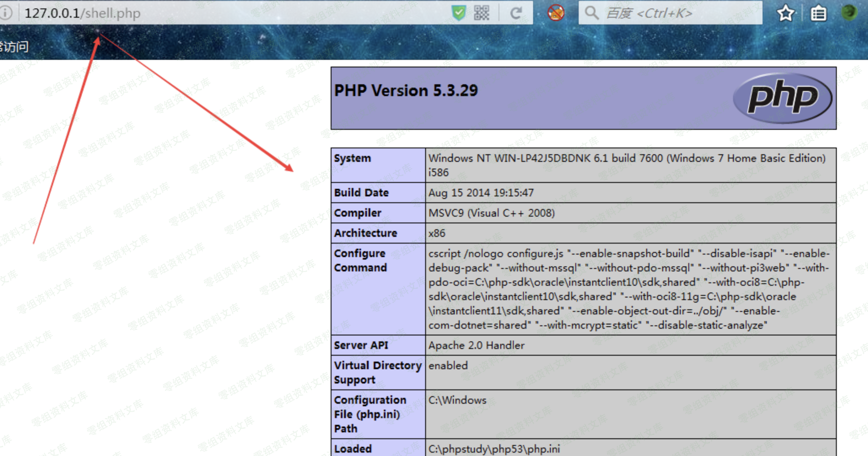Click the Build Date value cell
The height and width of the screenshot is (456, 868).
pos(481,193)
